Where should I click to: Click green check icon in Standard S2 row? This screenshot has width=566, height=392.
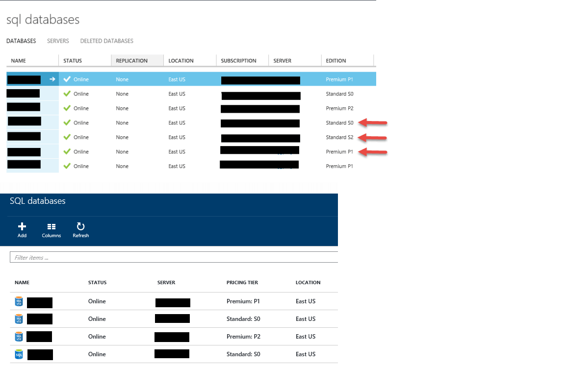point(67,137)
